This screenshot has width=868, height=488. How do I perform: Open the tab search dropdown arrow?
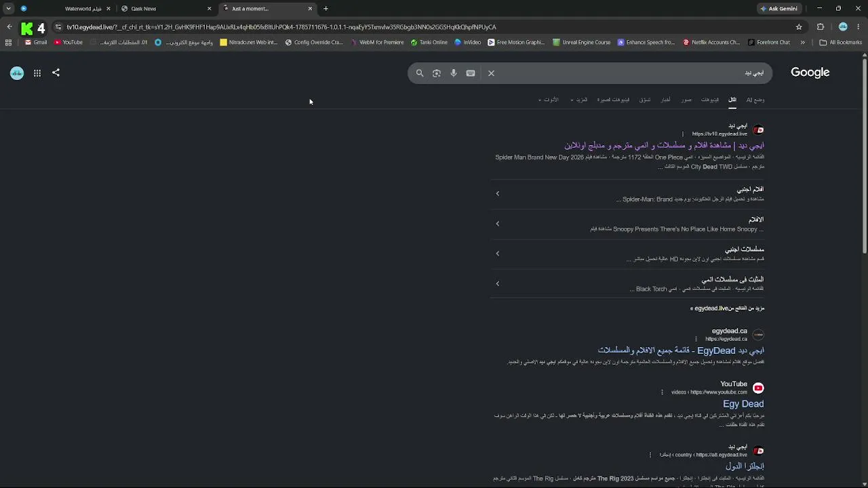8,9
